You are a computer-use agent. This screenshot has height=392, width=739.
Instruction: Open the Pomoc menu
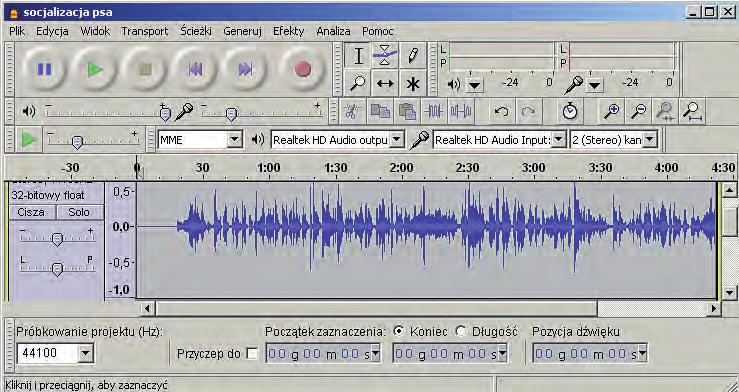[x=378, y=31]
